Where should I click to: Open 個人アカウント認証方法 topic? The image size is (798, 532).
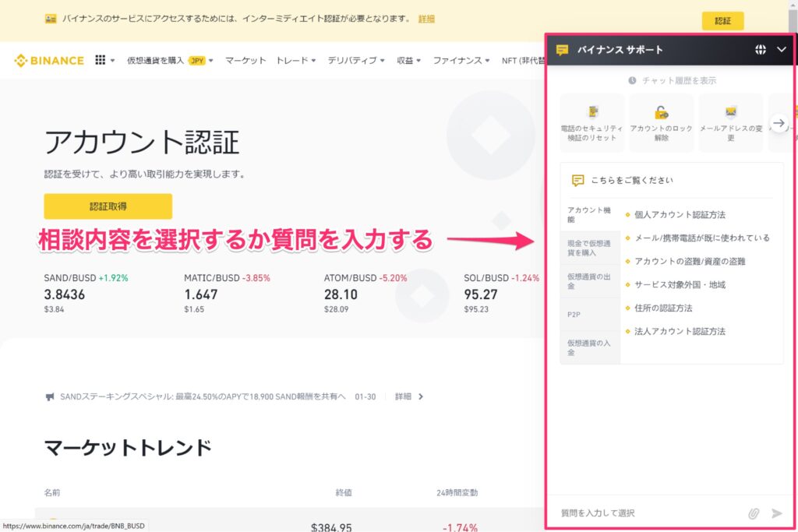point(680,215)
